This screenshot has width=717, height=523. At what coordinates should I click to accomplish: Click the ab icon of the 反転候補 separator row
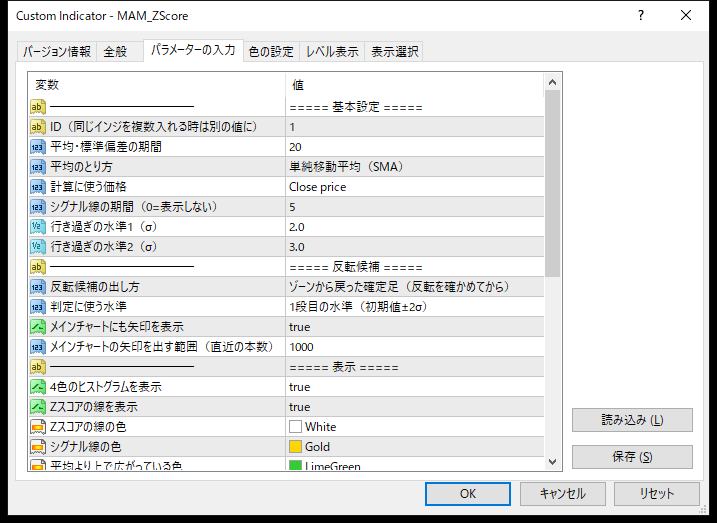tap(38, 267)
